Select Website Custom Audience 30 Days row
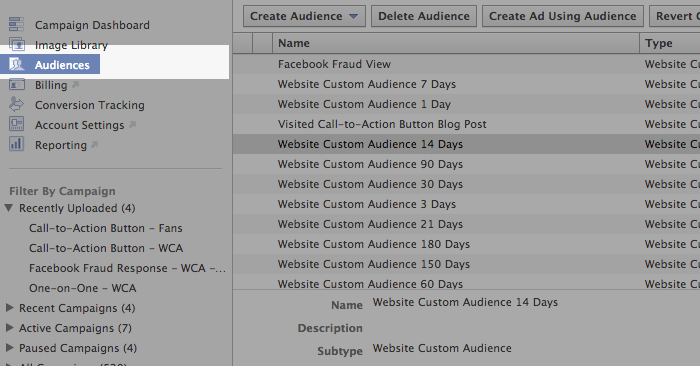 (x=467, y=184)
